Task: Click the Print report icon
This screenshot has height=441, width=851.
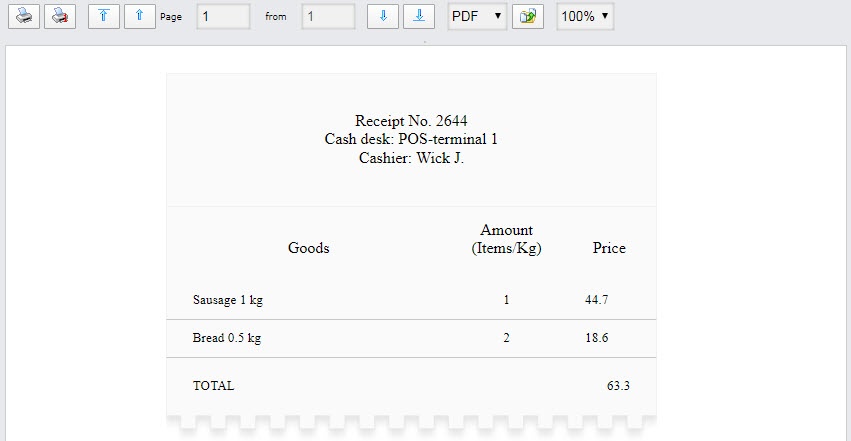Action: click(24, 17)
